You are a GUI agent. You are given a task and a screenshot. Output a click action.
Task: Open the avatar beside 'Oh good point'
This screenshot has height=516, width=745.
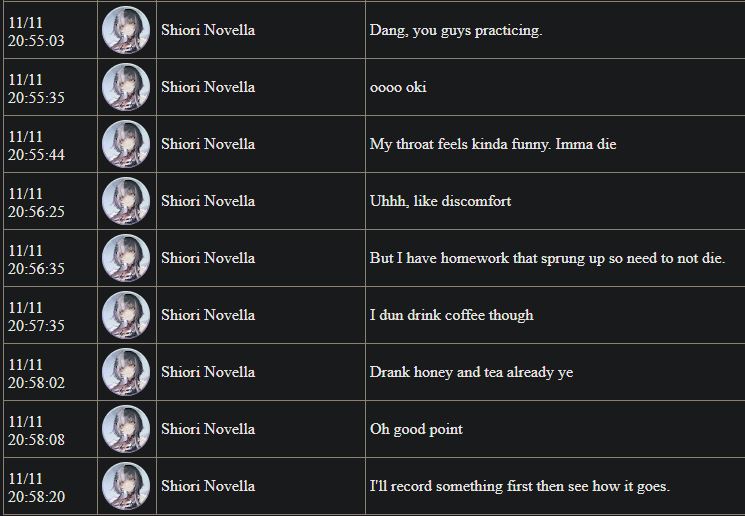[126, 429]
